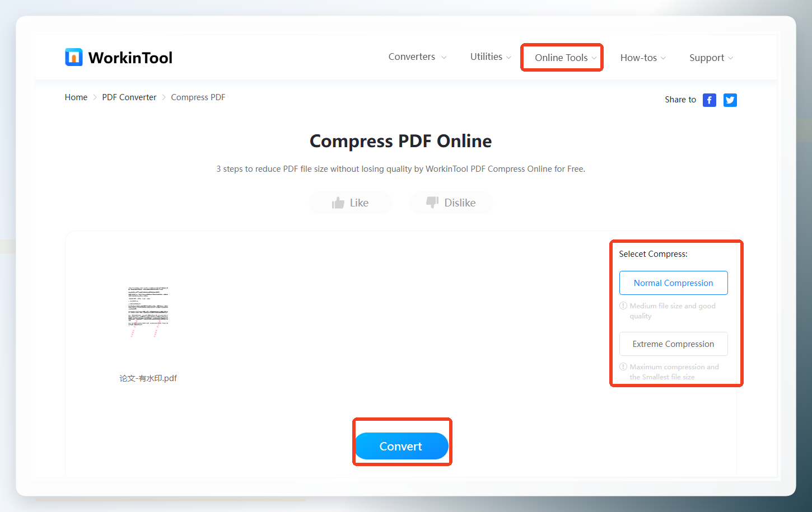The height and width of the screenshot is (512, 812).
Task: Click Compress PDF breadcrumb item
Action: coord(198,97)
